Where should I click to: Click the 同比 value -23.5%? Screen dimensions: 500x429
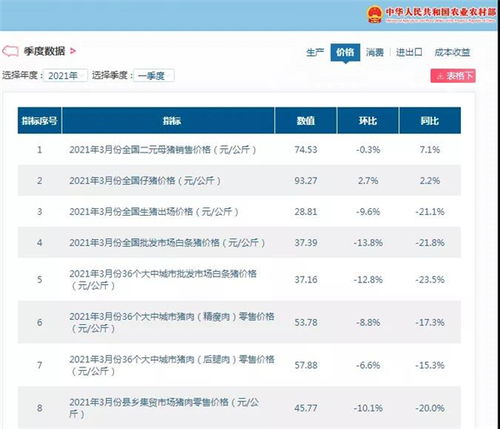click(430, 280)
